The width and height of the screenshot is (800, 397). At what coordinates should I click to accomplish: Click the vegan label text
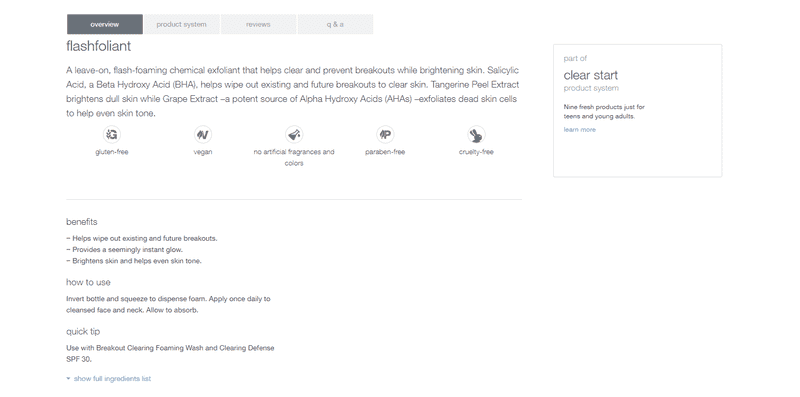203,152
